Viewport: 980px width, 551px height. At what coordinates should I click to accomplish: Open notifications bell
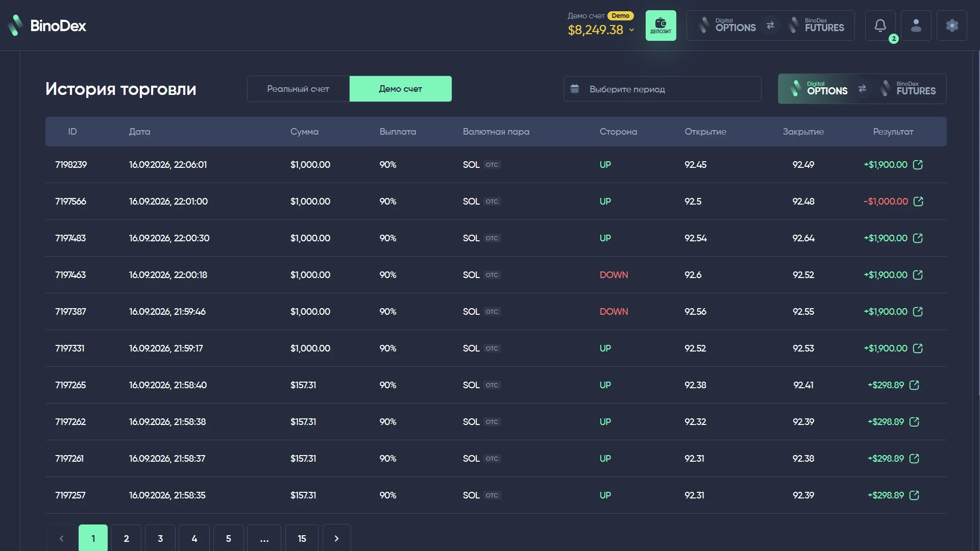(x=880, y=26)
